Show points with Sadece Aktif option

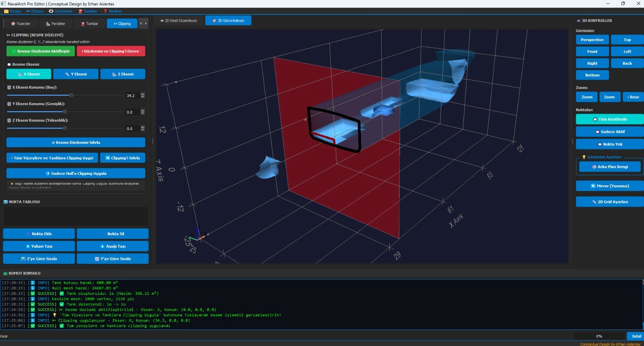coord(610,132)
